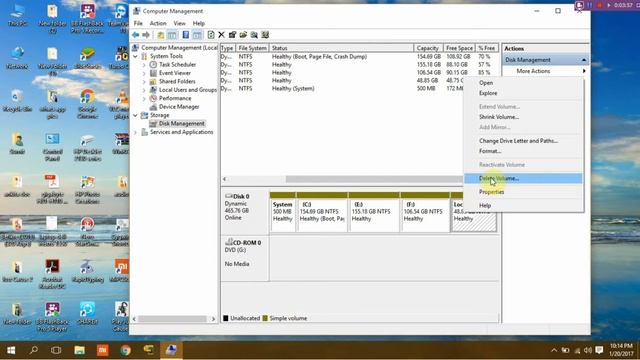Select Acrobat Reader DC desktop icon
The image size is (640, 360).
click(x=52, y=274)
